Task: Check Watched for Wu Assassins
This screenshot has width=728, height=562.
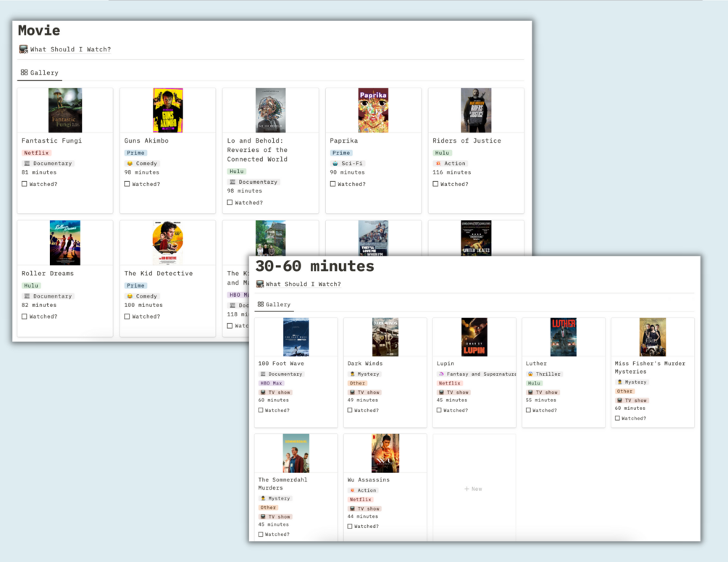Action: (x=350, y=526)
